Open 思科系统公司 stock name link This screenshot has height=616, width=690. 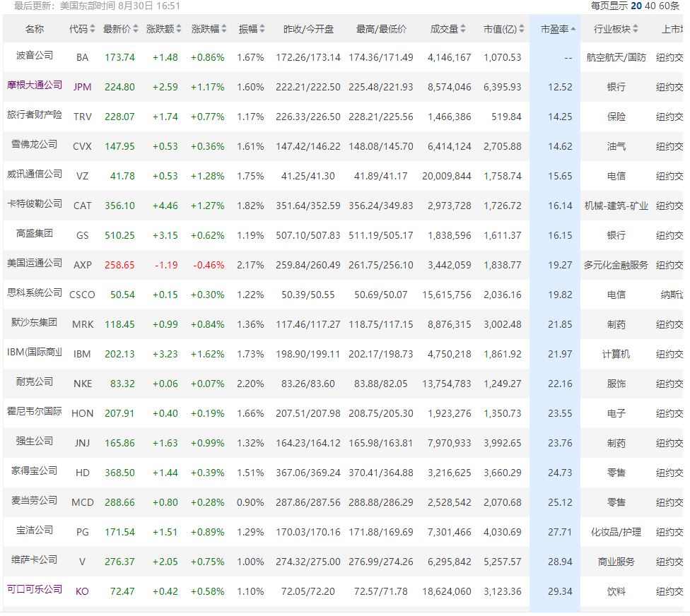pos(35,293)
